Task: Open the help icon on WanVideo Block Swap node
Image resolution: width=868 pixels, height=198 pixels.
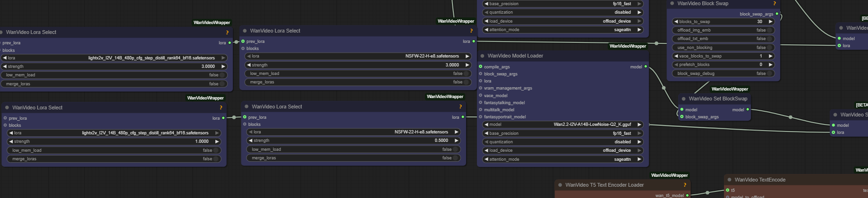Action: click(x=774, y=4)
